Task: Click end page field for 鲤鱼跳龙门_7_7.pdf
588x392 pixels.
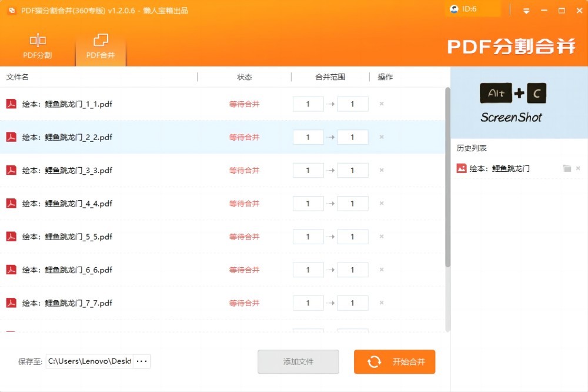Action: point(353,303)
